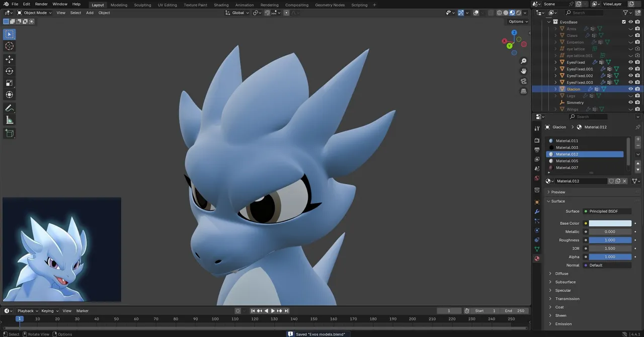Choose the Move tool
The width and height of the screenshot is (644, 337).
tap(10, 59)
